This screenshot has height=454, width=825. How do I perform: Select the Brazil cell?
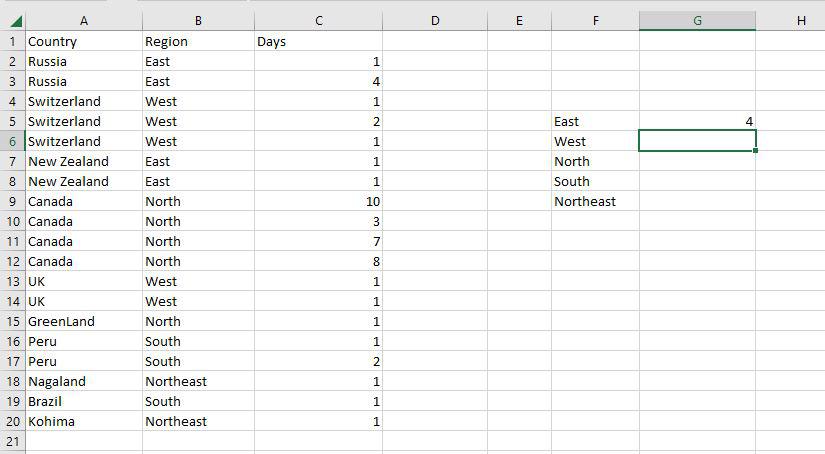pyautogui.click(x=46, y=402)
